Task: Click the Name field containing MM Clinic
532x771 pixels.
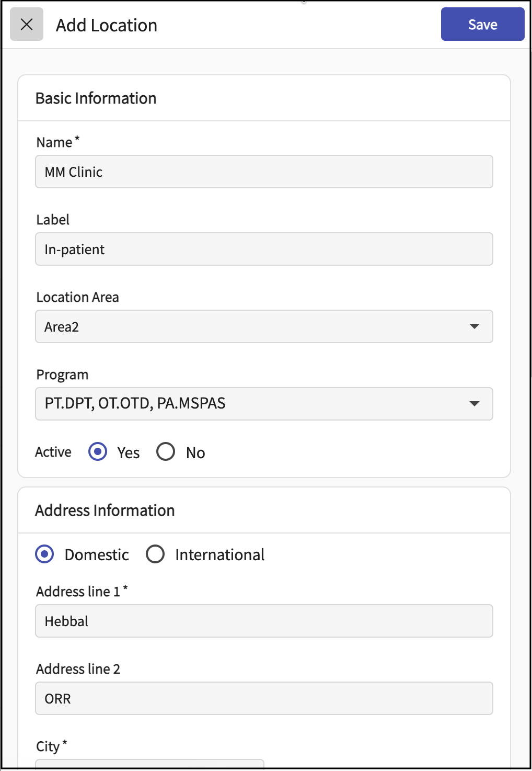Action: click(x=264, y=172)
